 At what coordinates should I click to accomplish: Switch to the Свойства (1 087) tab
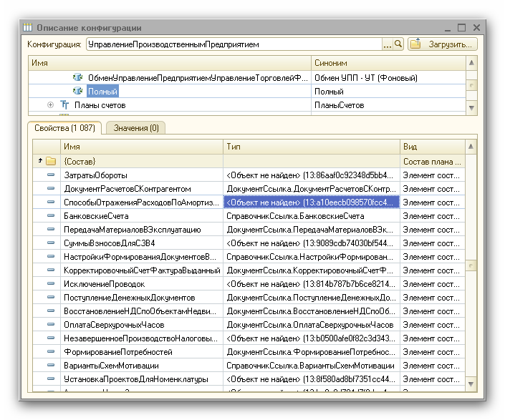coord(64,128)
